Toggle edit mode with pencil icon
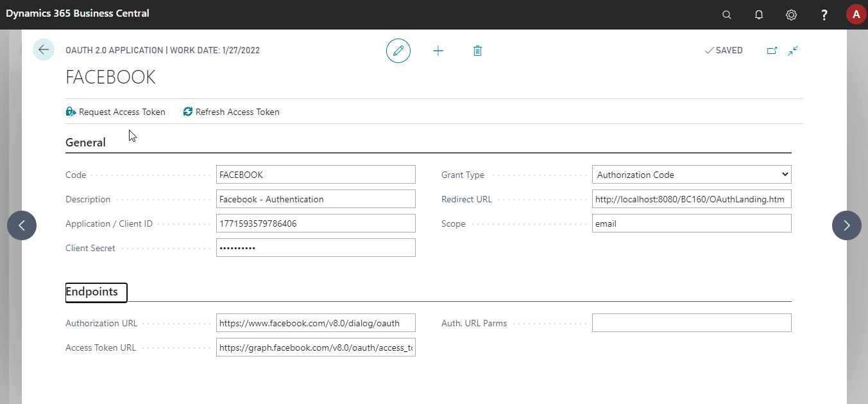The width and height of the screenshot is (868, 404). 398,50
